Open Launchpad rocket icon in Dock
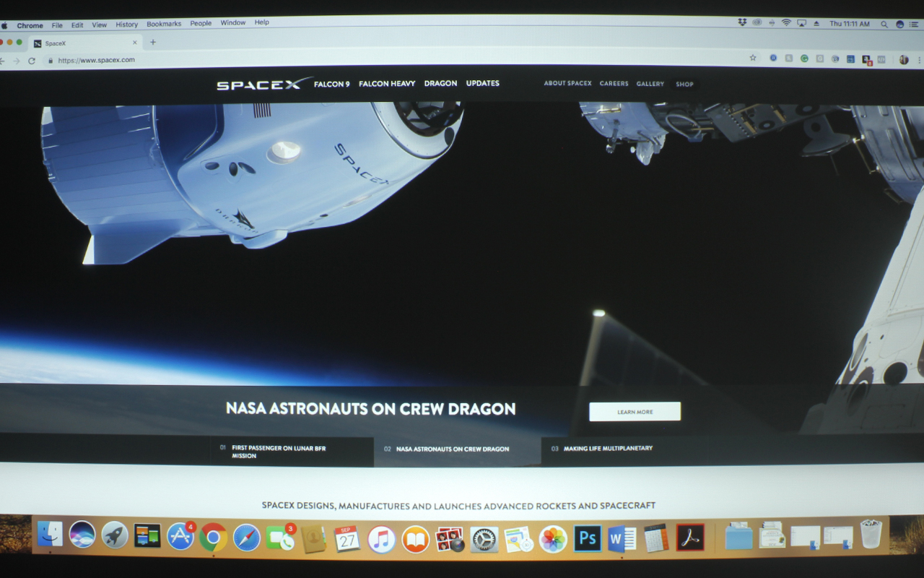This screenshot has height=578, width=924. 115,535
